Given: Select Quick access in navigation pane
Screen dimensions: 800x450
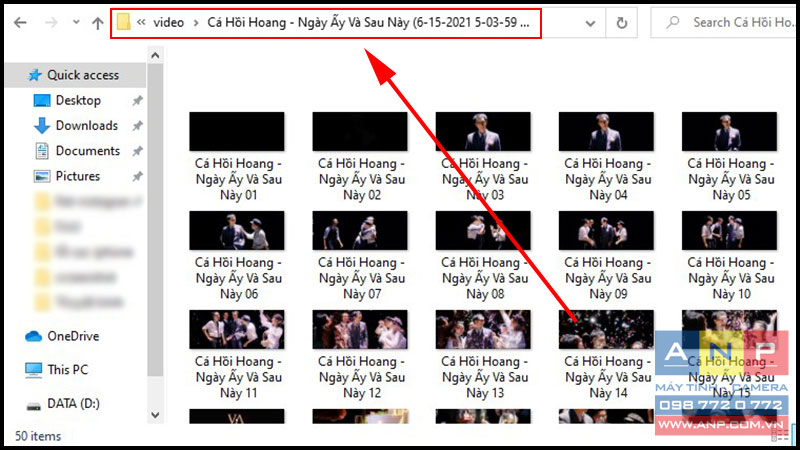Looking at the screenshot, I should pos(76,76).
